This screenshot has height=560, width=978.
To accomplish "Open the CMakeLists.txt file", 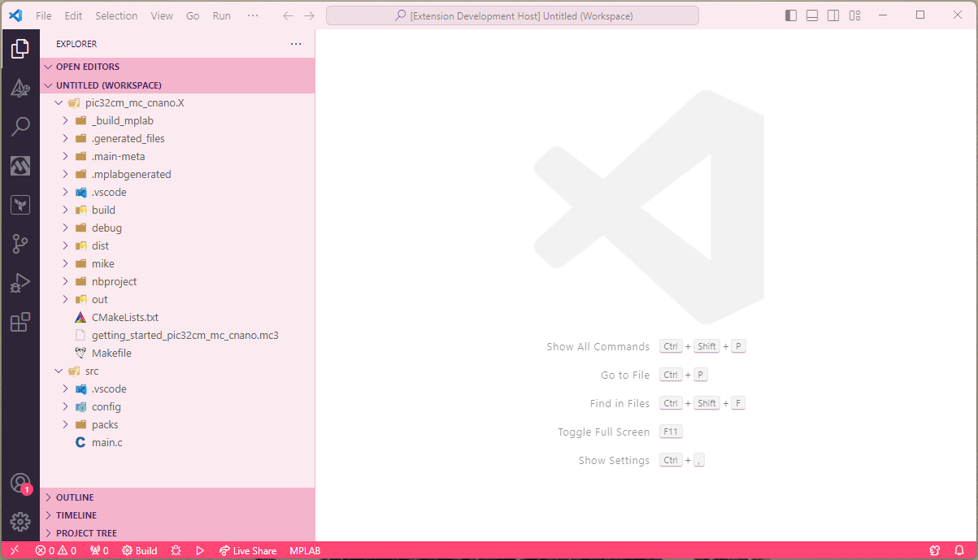I will click(177, 317).
